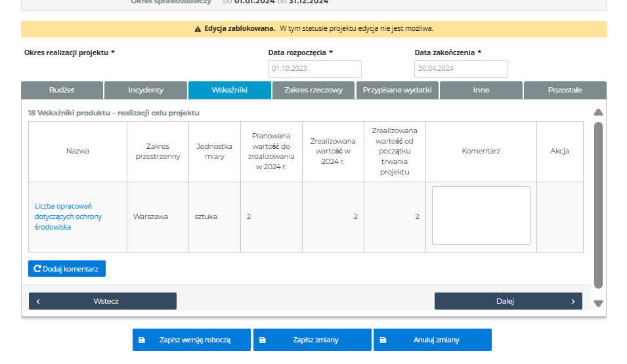
Task: Open link Liczba opracowań dotyczących ochrony środowiska
Action: (68, 216)
